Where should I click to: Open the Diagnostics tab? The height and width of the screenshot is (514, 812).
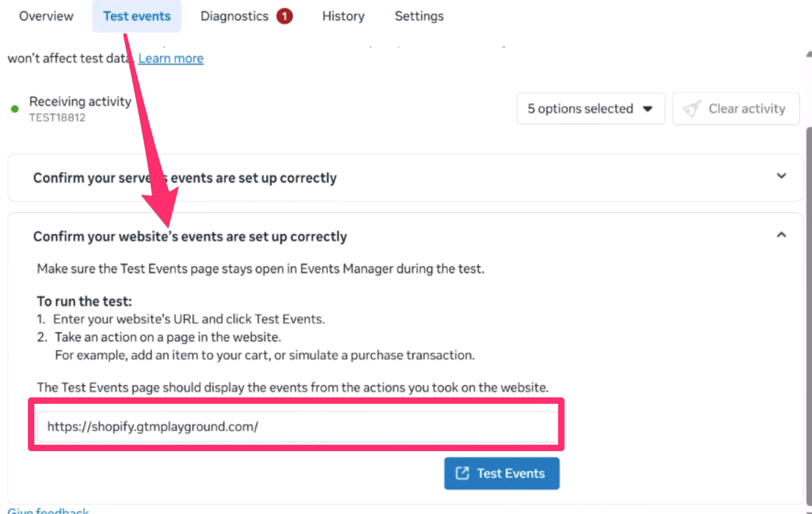(x=234, y=16)
